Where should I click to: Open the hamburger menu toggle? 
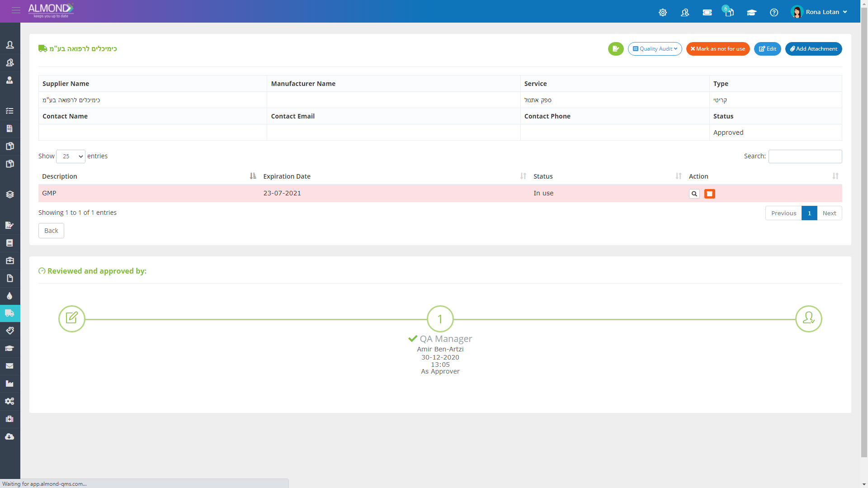point(16,10)
